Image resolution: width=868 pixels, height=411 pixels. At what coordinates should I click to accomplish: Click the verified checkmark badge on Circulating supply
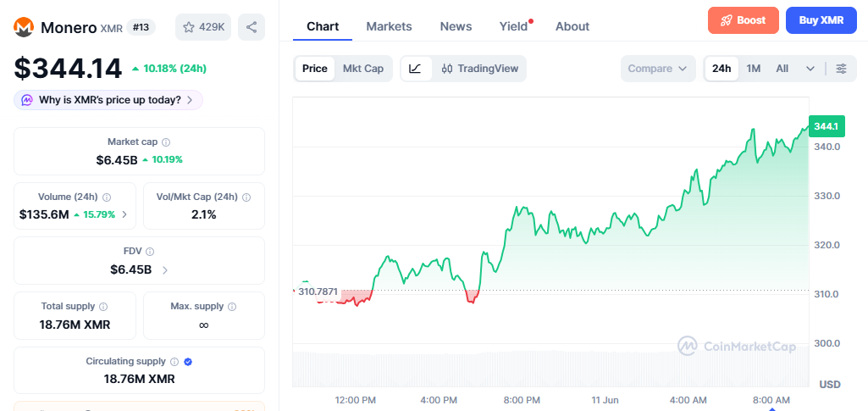[188, 362]
